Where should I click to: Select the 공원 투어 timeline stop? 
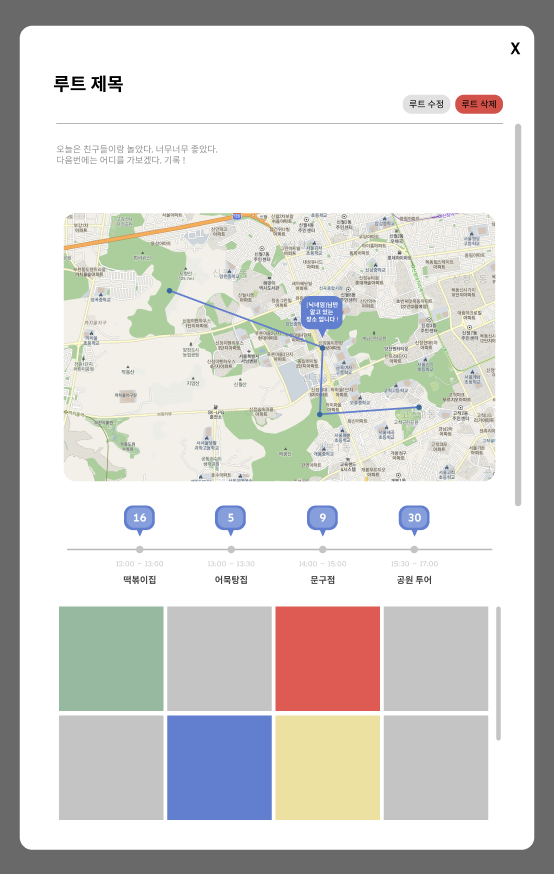click(414, 580)
